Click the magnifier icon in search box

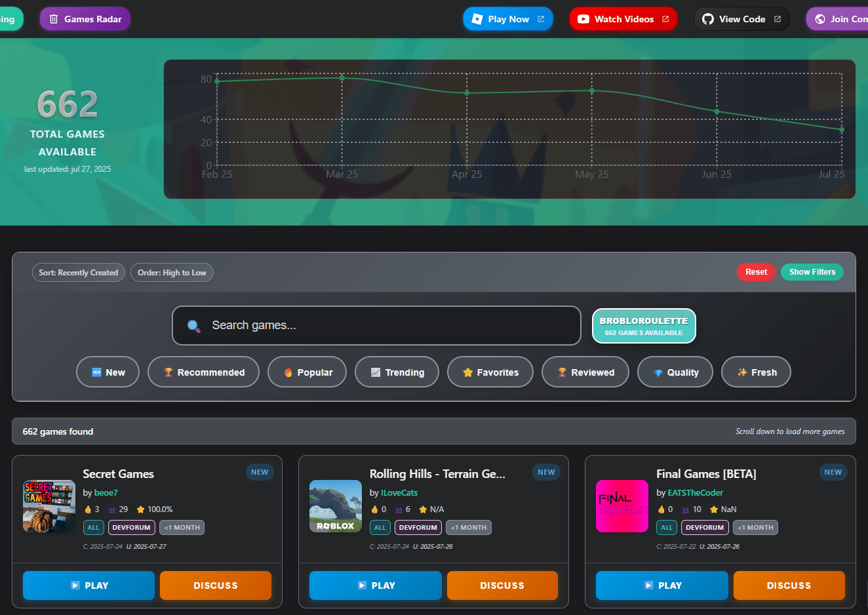point(194,326)
